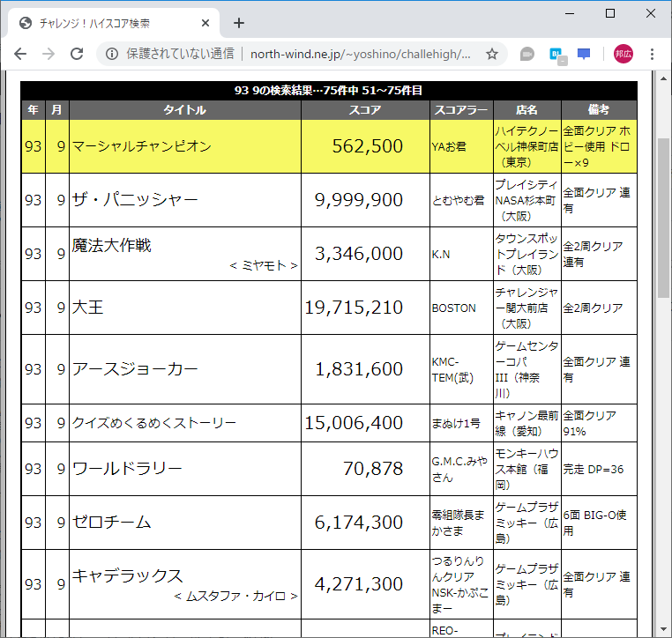Click shop name チャレンジャー関大前店（大阪）
The width and height of the screenshot is (672, 638).
pos(526,308)
